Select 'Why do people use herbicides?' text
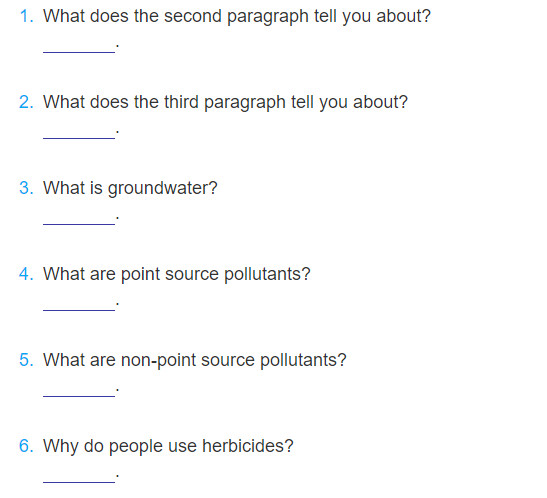 coord(168,446)
